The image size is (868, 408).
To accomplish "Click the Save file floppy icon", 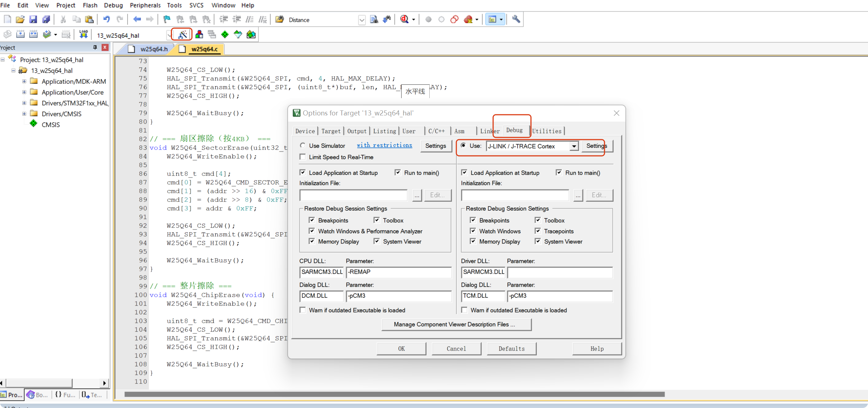I will pos(33,19).
